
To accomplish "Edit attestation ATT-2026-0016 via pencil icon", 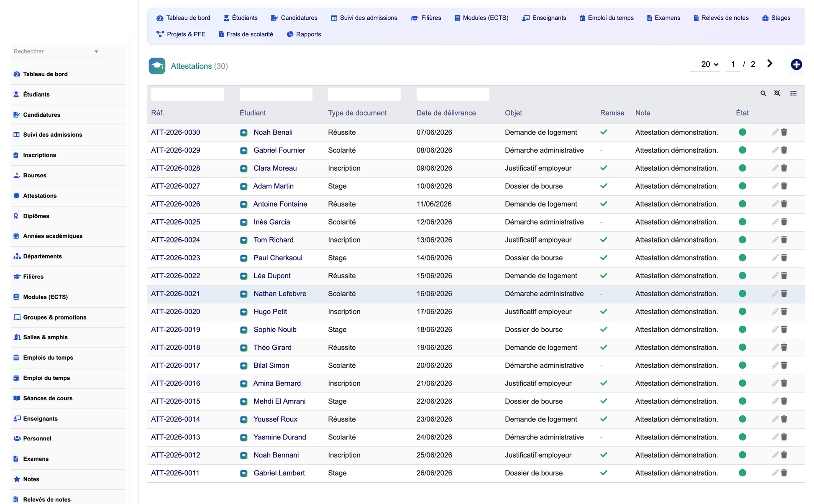I will [x=775, y=383].
